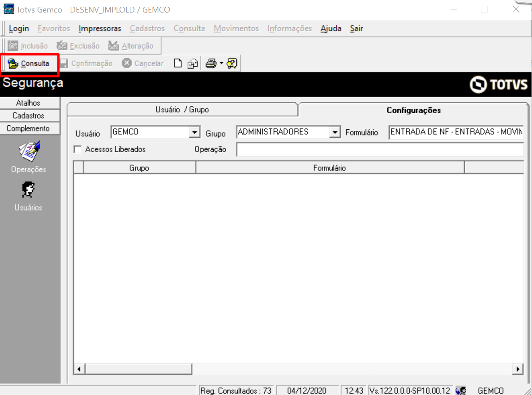Open the Cadastros menu
532x395 pixels.
coord(147,29)
